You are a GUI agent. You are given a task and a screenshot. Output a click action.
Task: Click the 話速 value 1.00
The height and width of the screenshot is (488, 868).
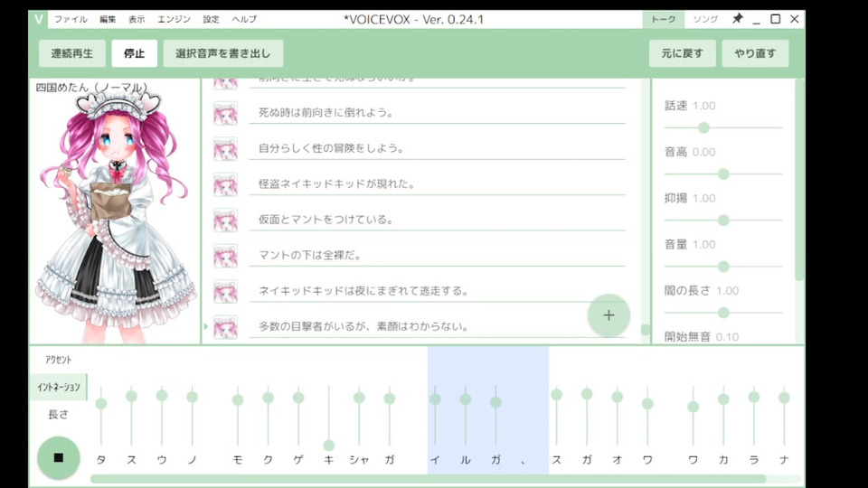pos(704,106)
